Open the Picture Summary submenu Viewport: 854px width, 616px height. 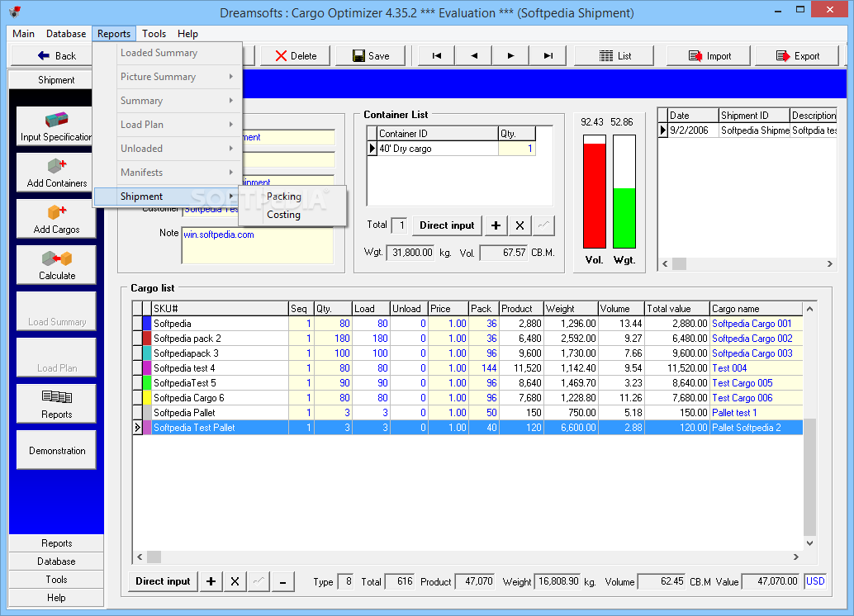tap(168, 77)
